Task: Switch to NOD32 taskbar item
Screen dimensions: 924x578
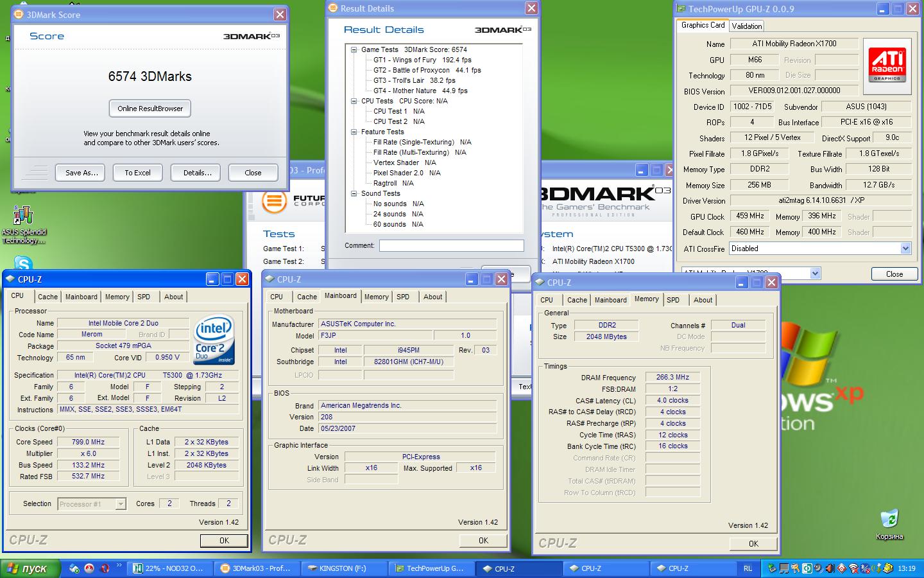Action: [x=169, y=568]
